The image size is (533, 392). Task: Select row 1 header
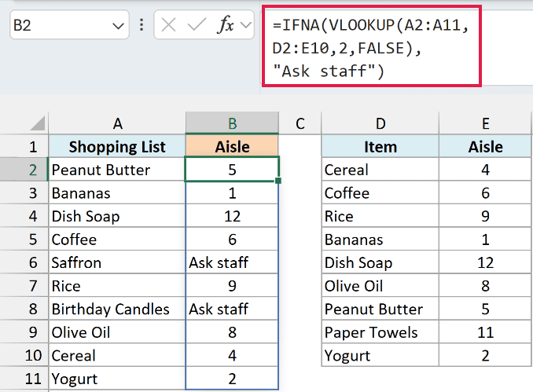pyautogui.click(x=24, y=146)
